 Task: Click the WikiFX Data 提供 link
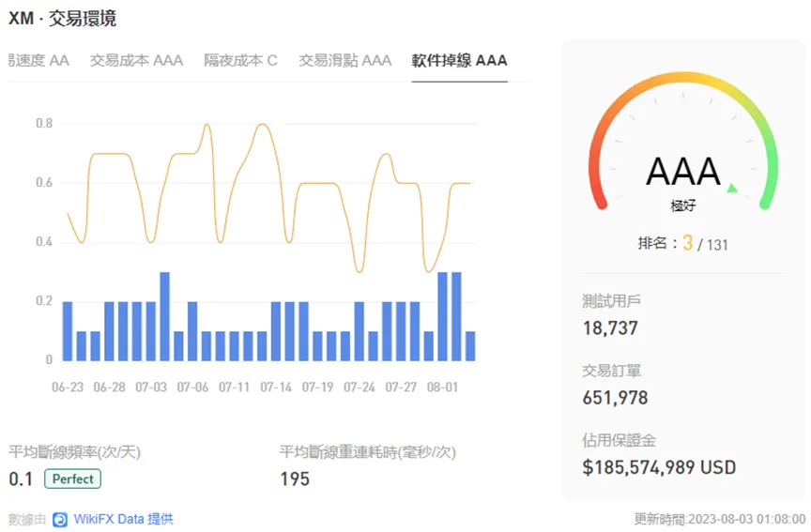click(123, 519)
